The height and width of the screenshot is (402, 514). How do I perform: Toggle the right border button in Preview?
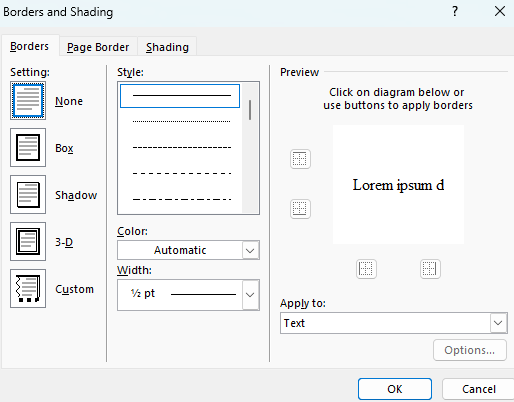point(430,269)
